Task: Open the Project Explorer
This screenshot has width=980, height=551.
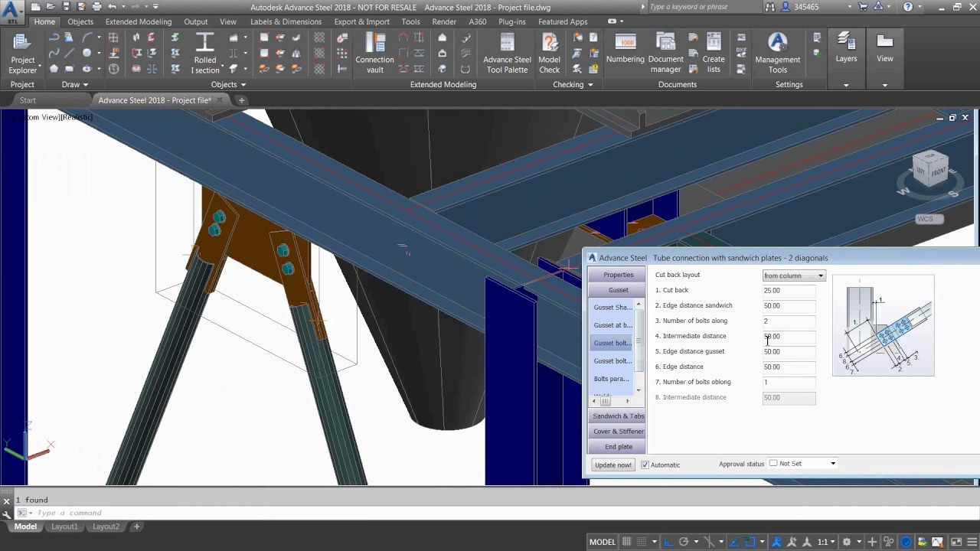Action: tap(22, 54)
